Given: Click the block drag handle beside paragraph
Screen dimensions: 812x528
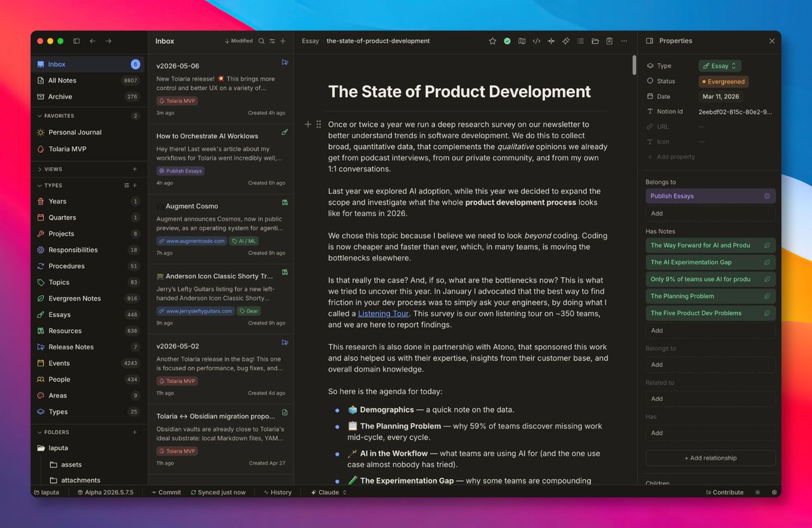Looking at the screenshot, I should tap(319, 125).
